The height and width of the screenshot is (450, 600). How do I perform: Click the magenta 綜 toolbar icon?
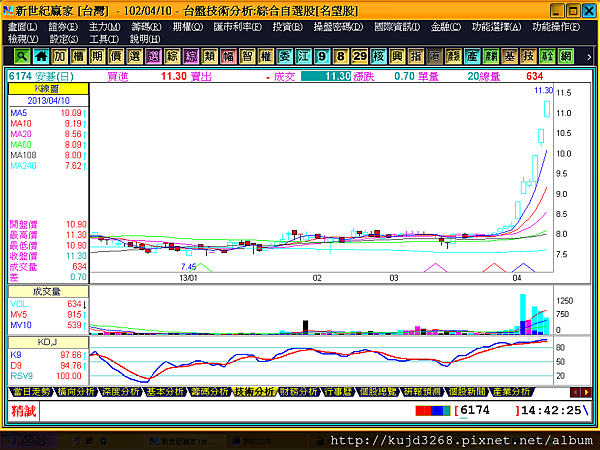191,57
